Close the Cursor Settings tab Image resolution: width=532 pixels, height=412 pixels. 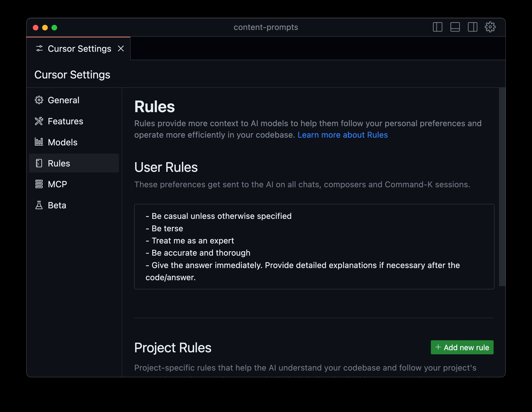point(121,48)
